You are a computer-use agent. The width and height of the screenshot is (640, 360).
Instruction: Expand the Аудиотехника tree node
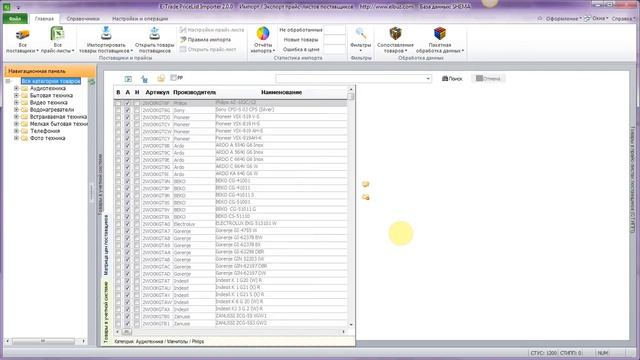coord(16,88)
